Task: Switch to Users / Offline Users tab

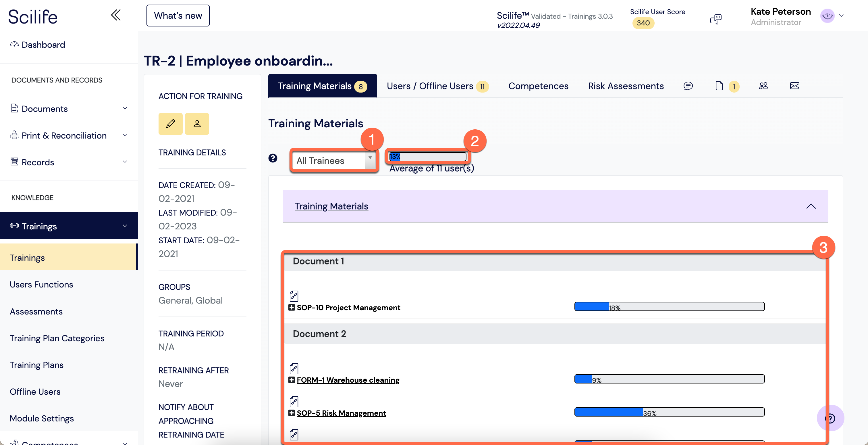Action: 437,86
